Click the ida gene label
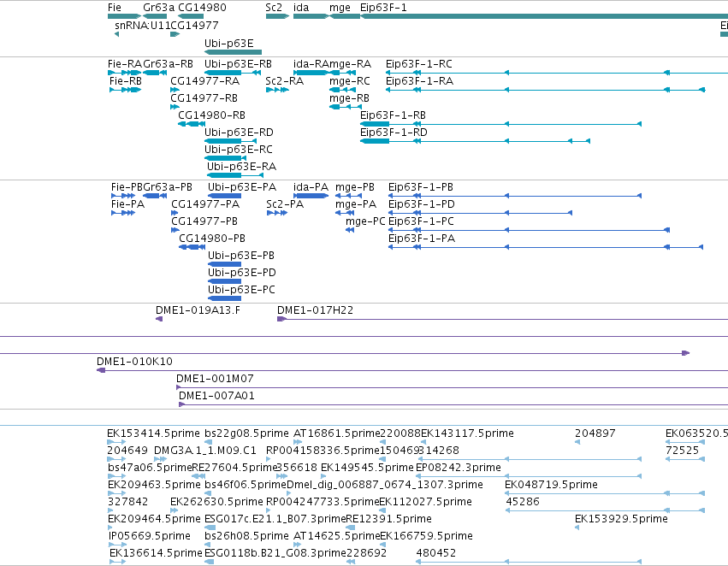The width and height of the screenshot is (728, 566). click(x=301, y=8)
